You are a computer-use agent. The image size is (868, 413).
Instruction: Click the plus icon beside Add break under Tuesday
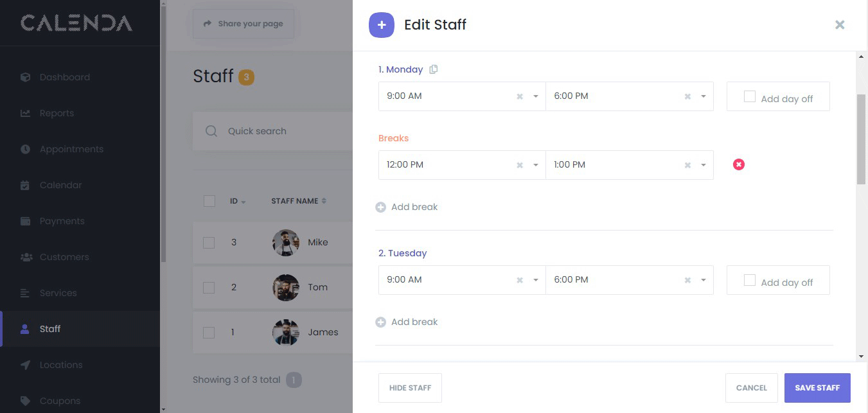click(380, 322)
